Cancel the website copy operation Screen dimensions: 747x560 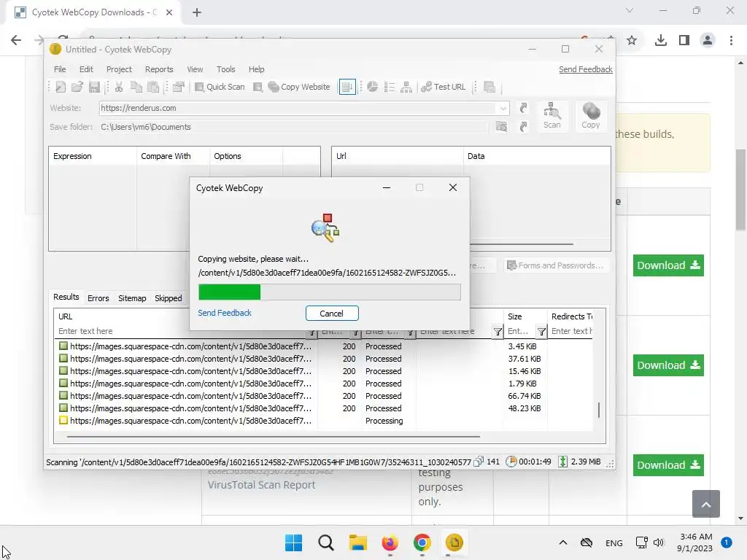(332, 314)
